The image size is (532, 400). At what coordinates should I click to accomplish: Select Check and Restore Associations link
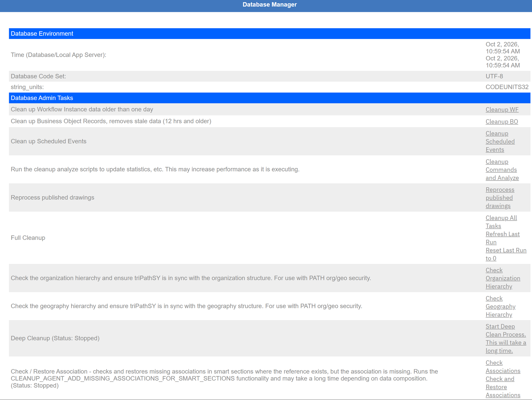[x=503, y=387]
